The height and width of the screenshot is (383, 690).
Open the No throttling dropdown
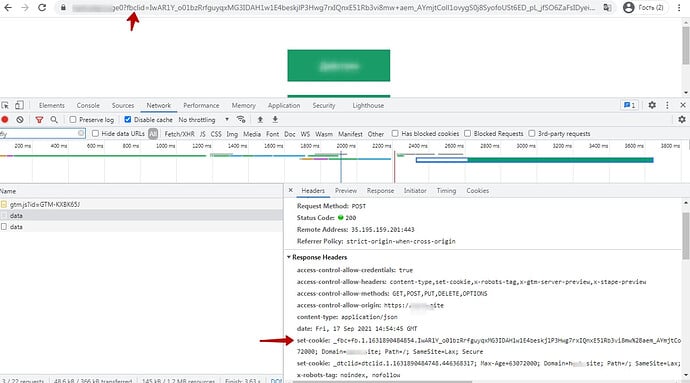click(204, 120)
